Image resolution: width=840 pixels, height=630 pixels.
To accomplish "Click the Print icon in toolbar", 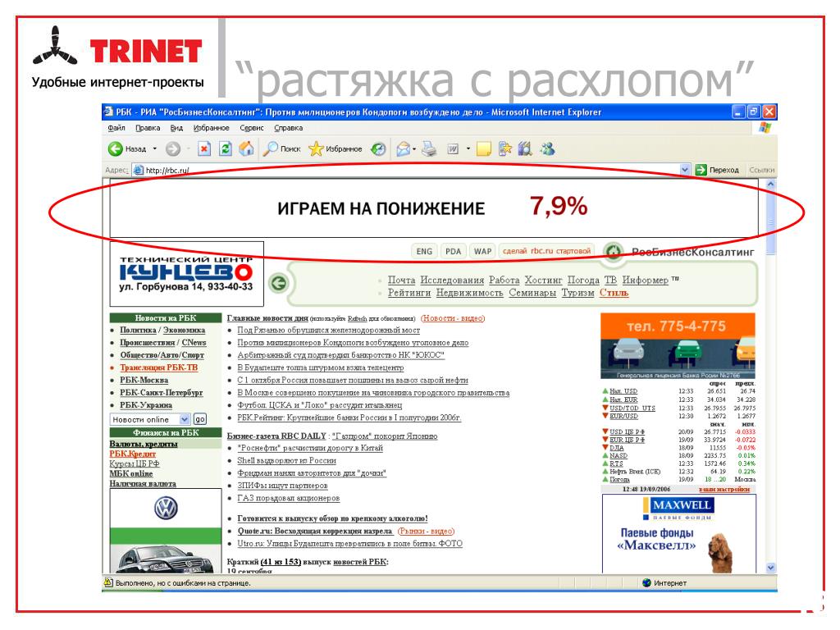I will click(429, 149).
